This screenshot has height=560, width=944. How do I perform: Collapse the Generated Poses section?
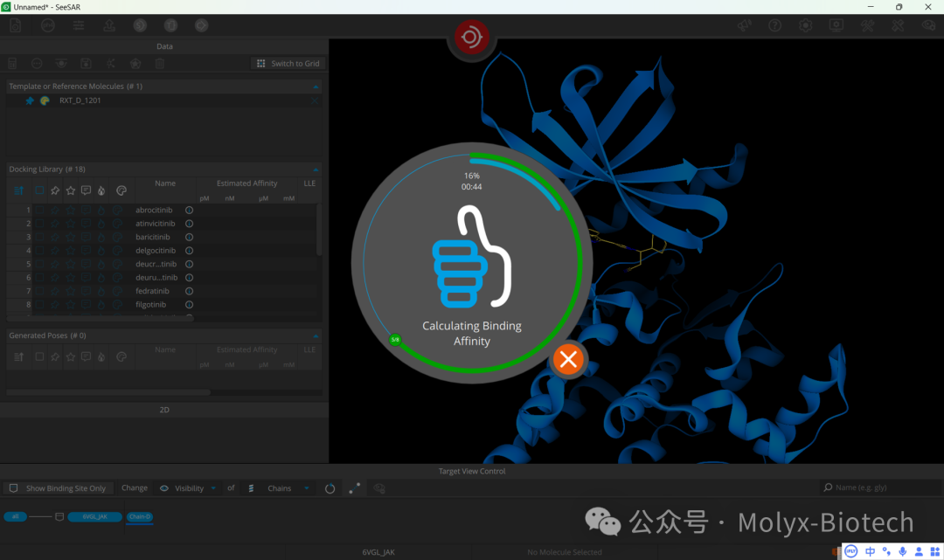point(316,335)
